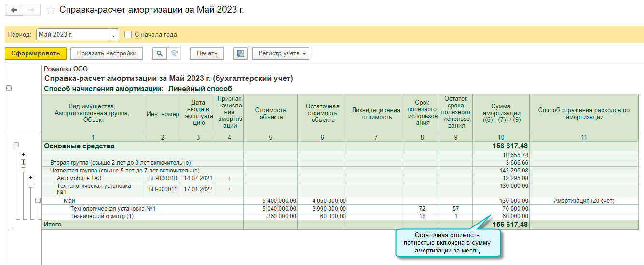The image size is (644, 265).
Task: Enable the "С начала года" checkbox
Action: point(128,34)
